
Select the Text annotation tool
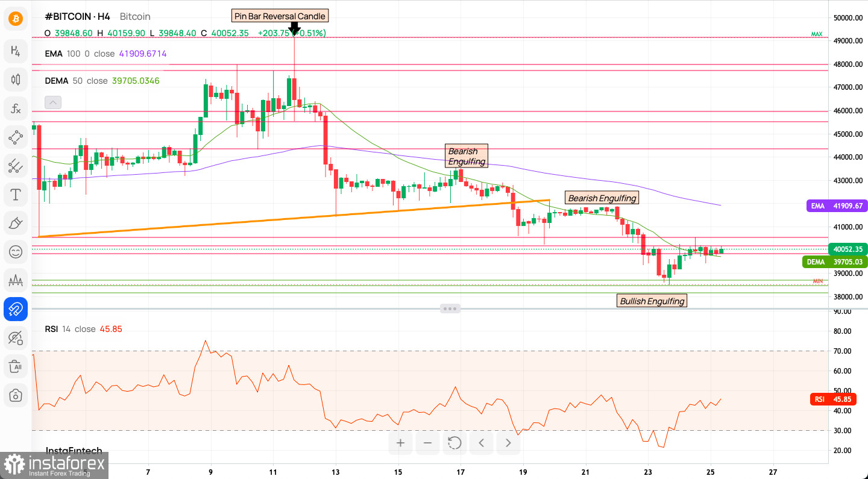(x=16, y=194)
